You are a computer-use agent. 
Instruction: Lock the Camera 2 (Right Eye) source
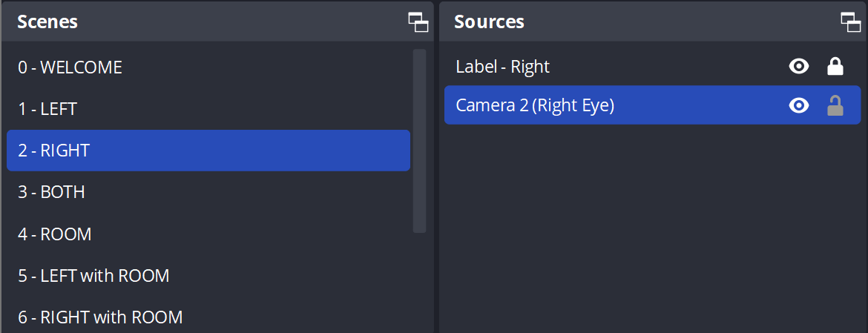point(835,105)
